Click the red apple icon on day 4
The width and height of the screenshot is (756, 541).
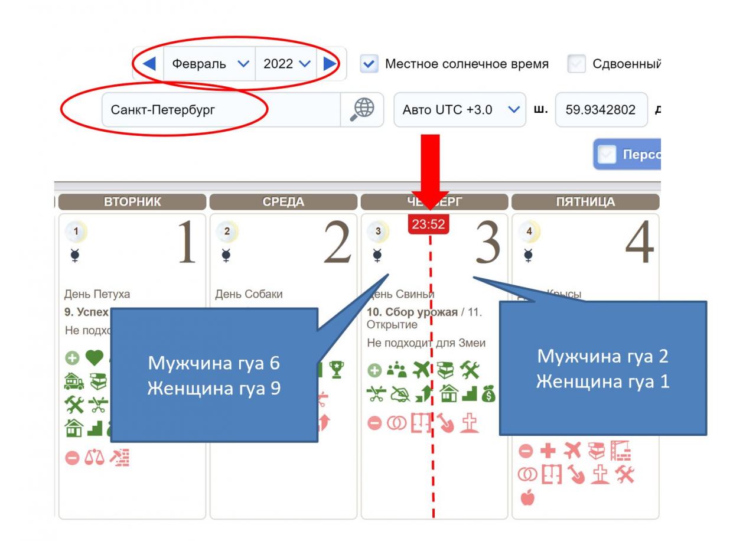[527, 498]
